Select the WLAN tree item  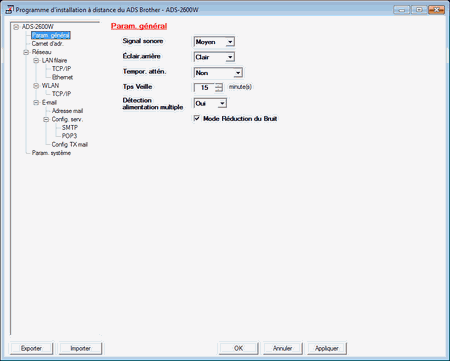50,86
